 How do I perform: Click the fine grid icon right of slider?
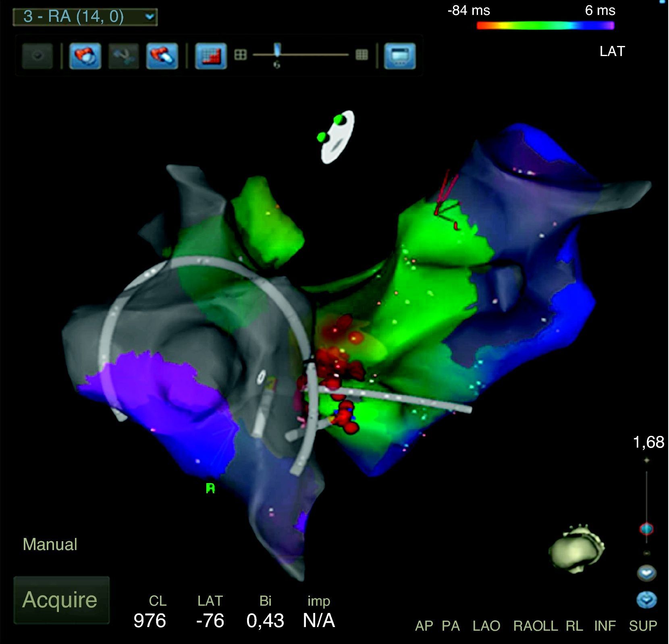(x=362, y=55)
